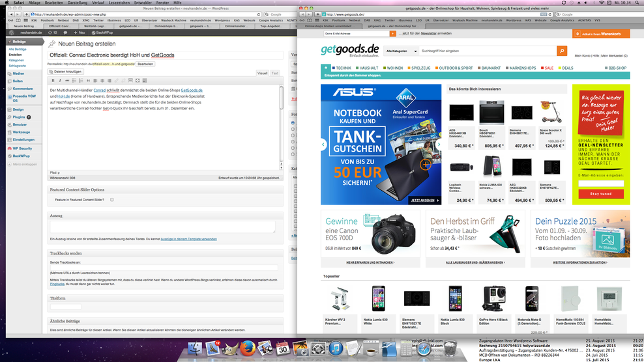Check 'Feature in Featured Content Slider?' box
This screenshot has height=362, width=644.
point(111,200)
